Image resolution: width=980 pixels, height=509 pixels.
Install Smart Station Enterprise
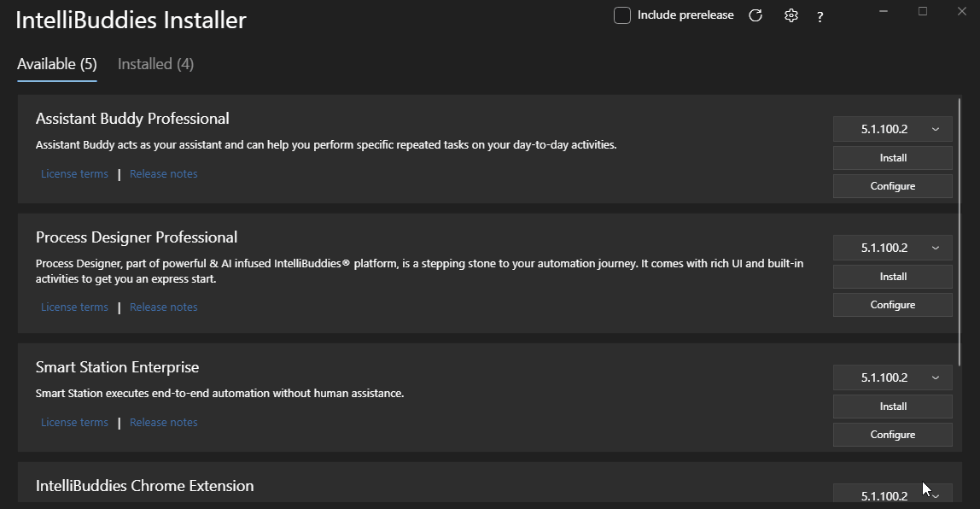click(893, 407)
